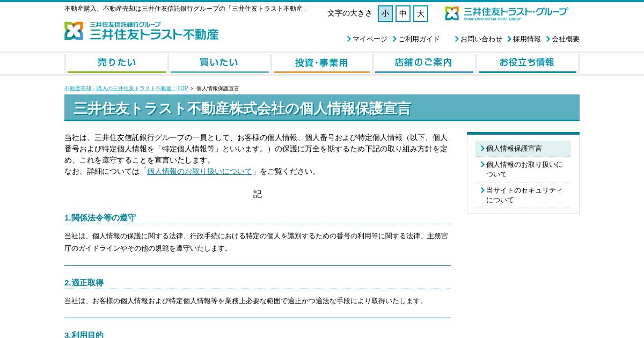Viewport: 644px width, 338px height.
Task: Select 個人情報のお取り扱いについて in the sidebar
Action: pyautogui.click(x=523, y=170)
